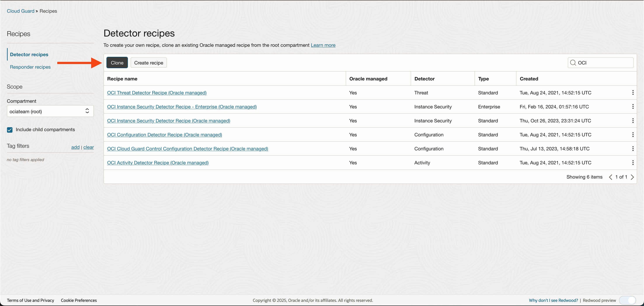Toggle the Redwood preview switch

click(628, 300)
